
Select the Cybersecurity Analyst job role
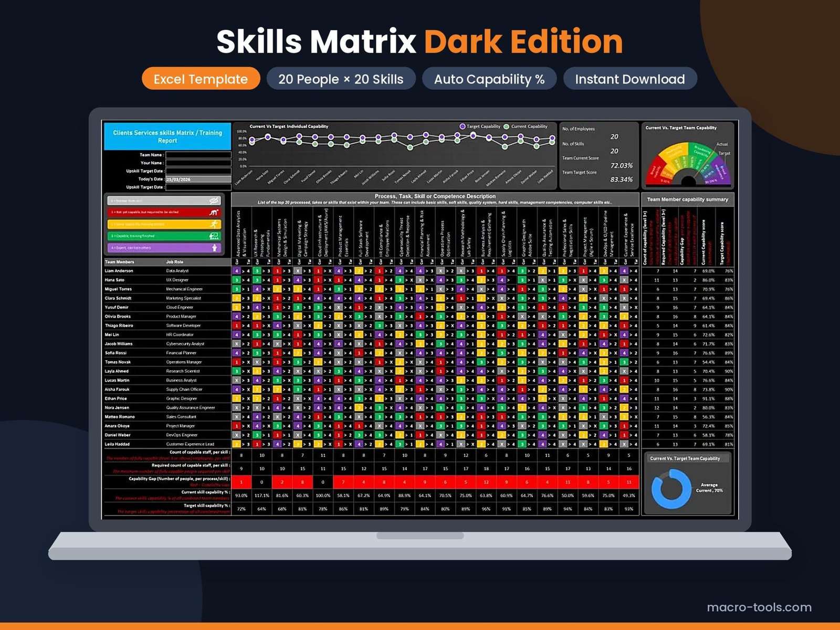pyautogui.click(x=186, y=344)
